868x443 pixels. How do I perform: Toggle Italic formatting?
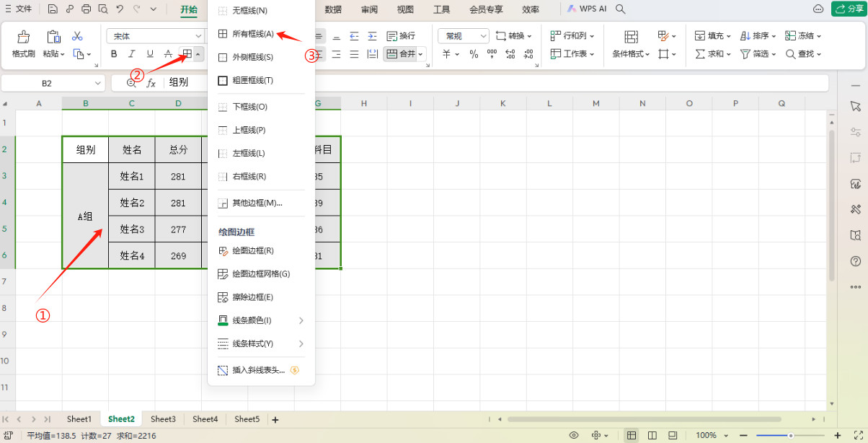click(x=131, y=54)
